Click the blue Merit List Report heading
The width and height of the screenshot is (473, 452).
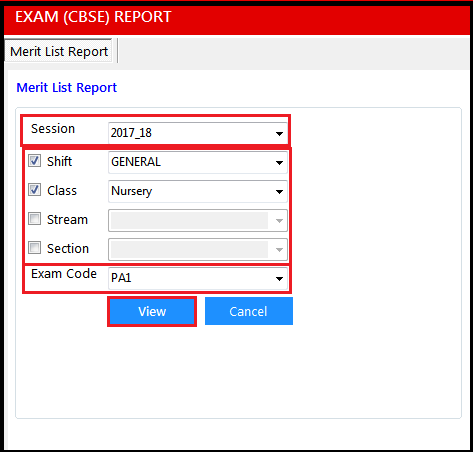67,88
